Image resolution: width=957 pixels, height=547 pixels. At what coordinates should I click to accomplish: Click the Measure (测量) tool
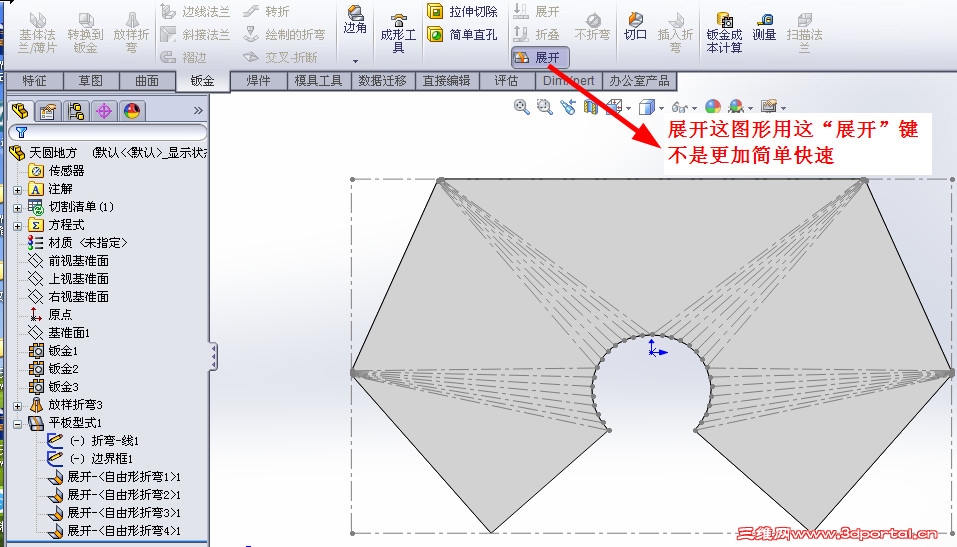[x=764, y=27]
